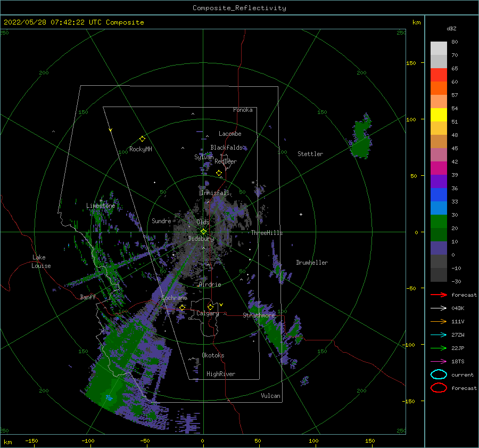
Task: Click the yellow diamond marker below Cochrane
Action: pyautogui.click(x=182, y=307)
